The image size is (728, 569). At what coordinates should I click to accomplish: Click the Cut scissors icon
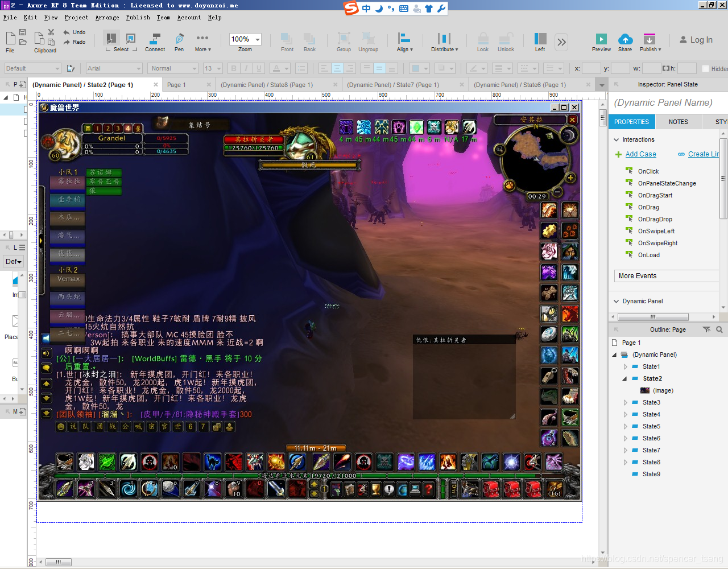click(x=51, y=32)
